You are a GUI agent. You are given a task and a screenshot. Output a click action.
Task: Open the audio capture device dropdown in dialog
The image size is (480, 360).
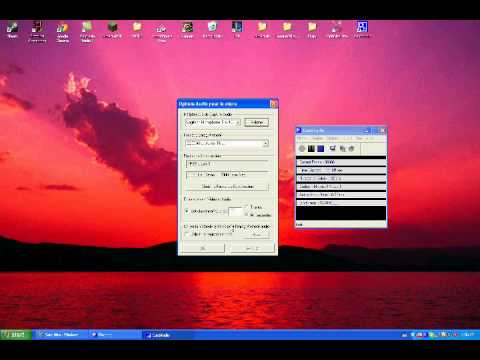tap(213, 122)
